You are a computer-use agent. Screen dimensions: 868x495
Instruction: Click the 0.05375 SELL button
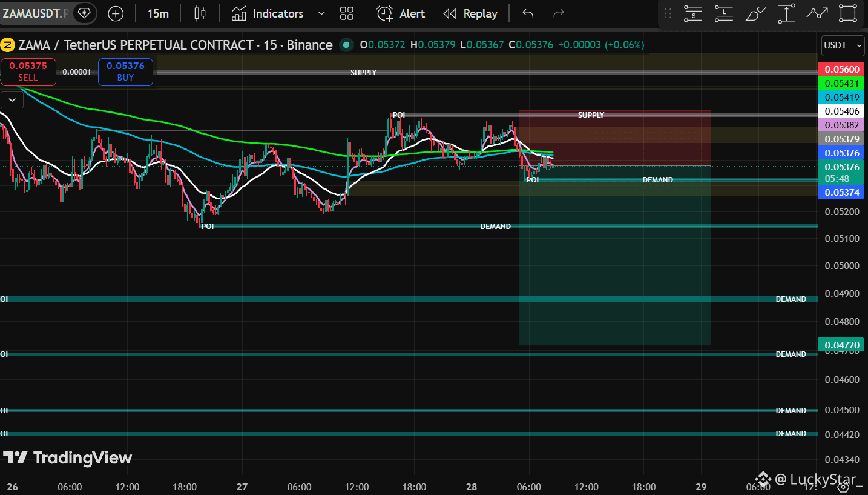pyautogui.click(x=28, y=71)
